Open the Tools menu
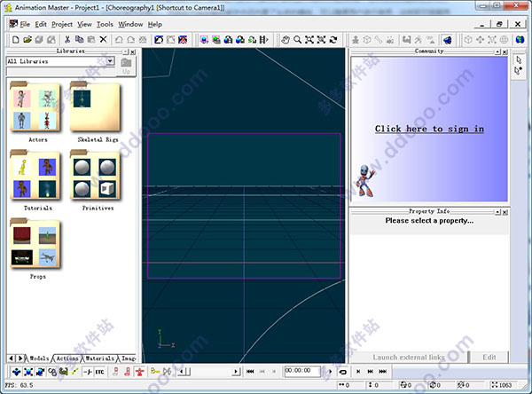The image size is (532, 394). 105,25
